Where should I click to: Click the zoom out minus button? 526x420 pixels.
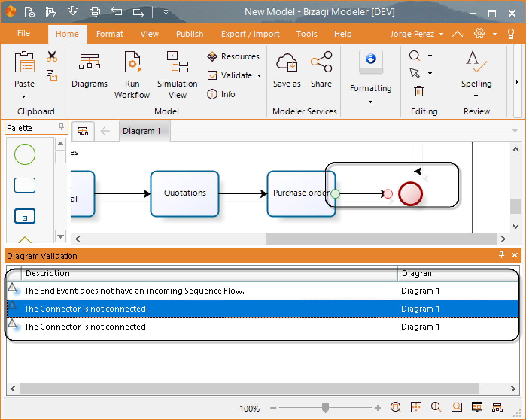tap(274, 408)
